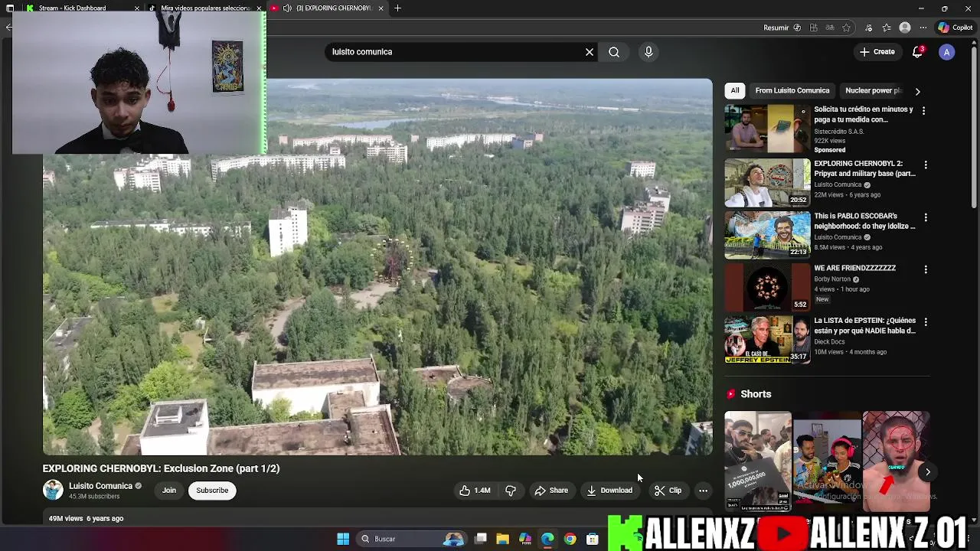980x551 pixels.
Task: Open Sistecrédito sponsored ad thumbnail
Action: coord(767,130)
